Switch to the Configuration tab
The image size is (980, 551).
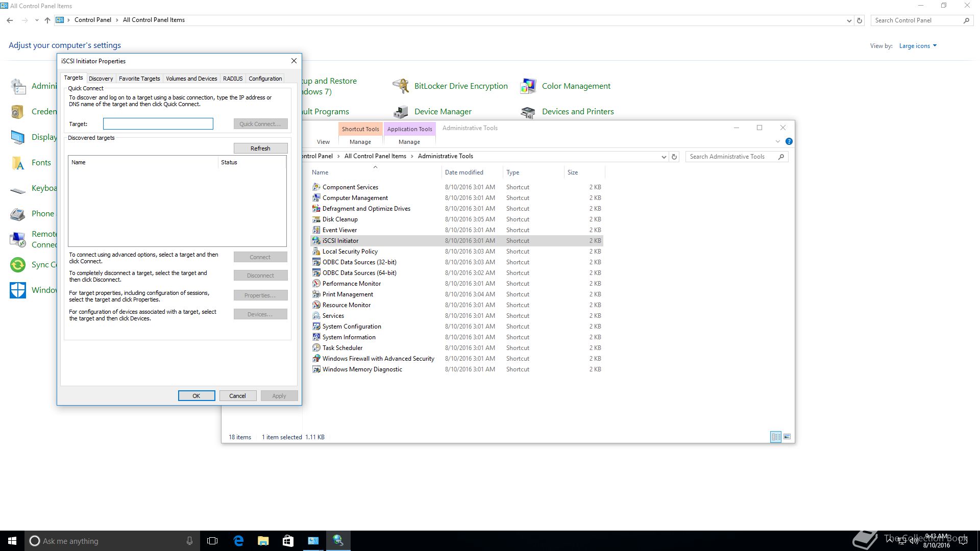click(265, 79)
